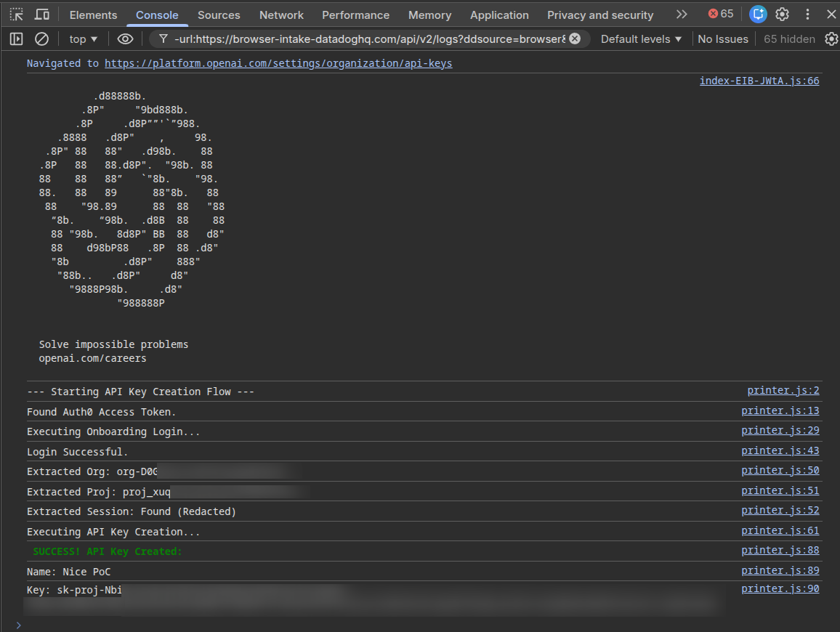Activate the inspect element picker icon
The image size is (840, 632).
(x=17, y=15)
